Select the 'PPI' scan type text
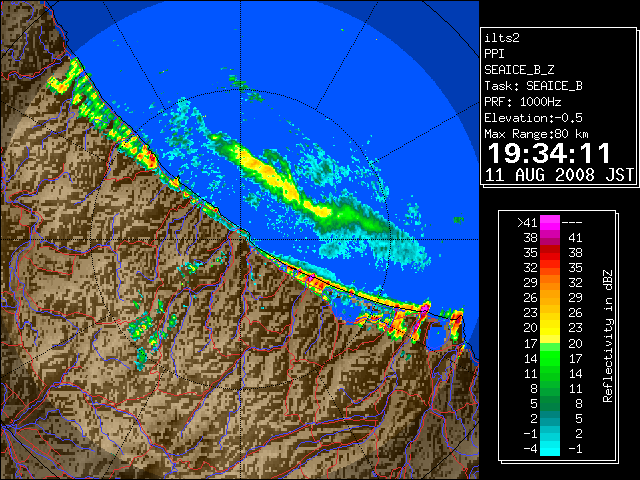 pos(494,54)
